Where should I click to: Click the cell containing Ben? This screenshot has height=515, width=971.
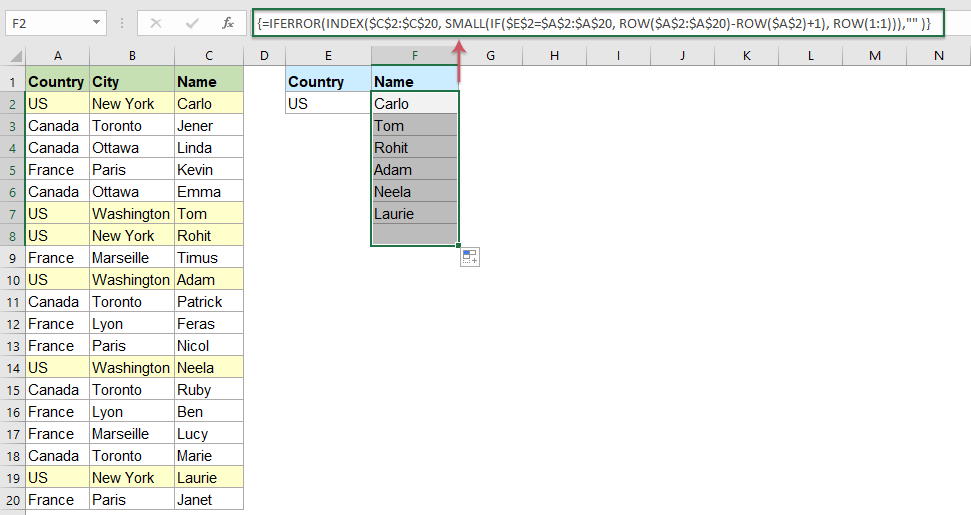(209, 412)
